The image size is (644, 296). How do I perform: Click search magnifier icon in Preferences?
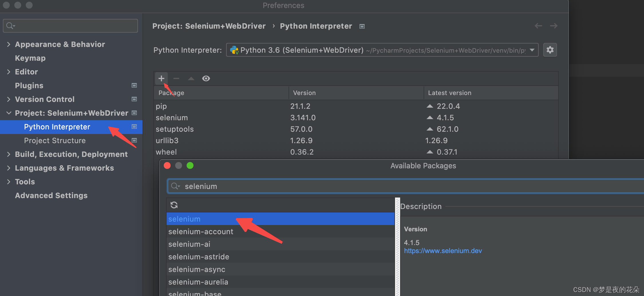[x=11, y=26]
